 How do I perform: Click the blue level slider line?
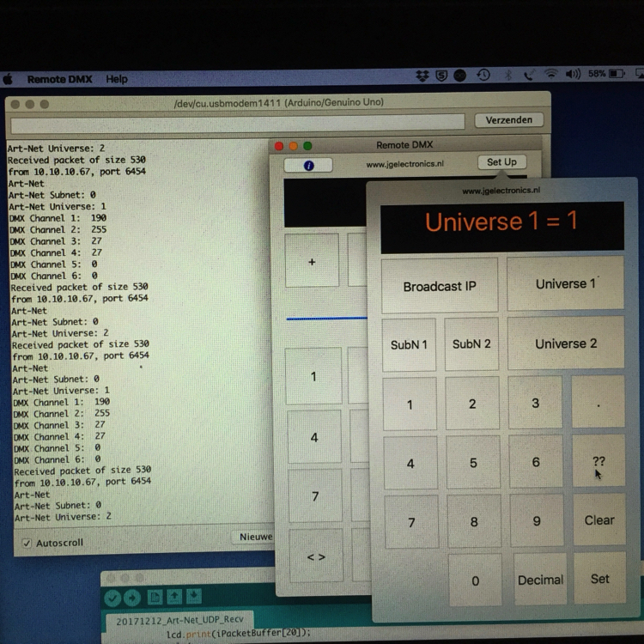coord(326,319)
